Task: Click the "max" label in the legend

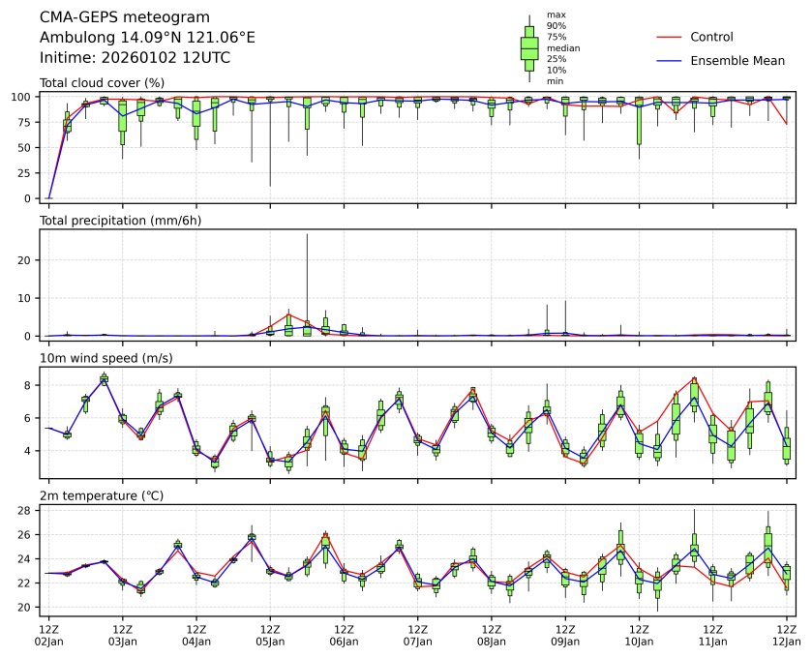Action: (555, 15)
